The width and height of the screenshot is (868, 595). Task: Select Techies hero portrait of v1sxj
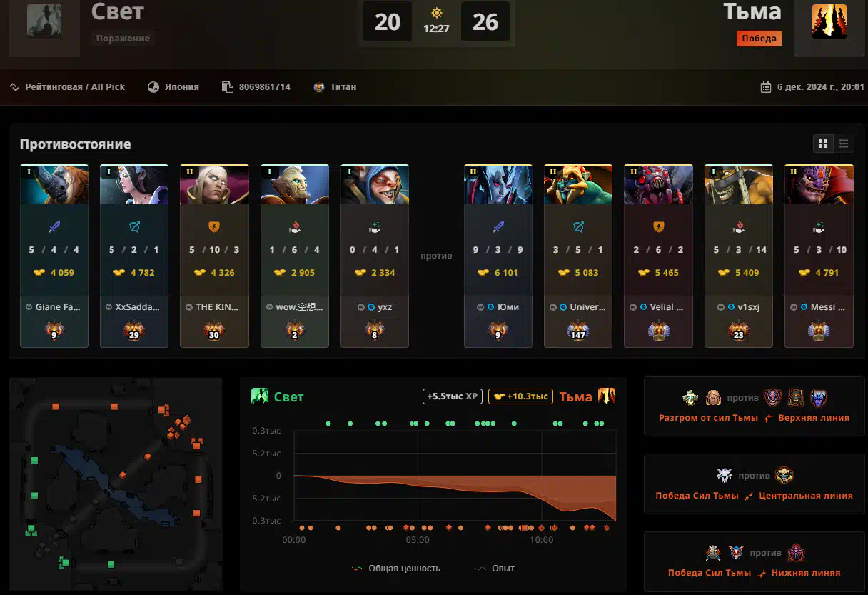pyautogui.click(x=739, y=185)
